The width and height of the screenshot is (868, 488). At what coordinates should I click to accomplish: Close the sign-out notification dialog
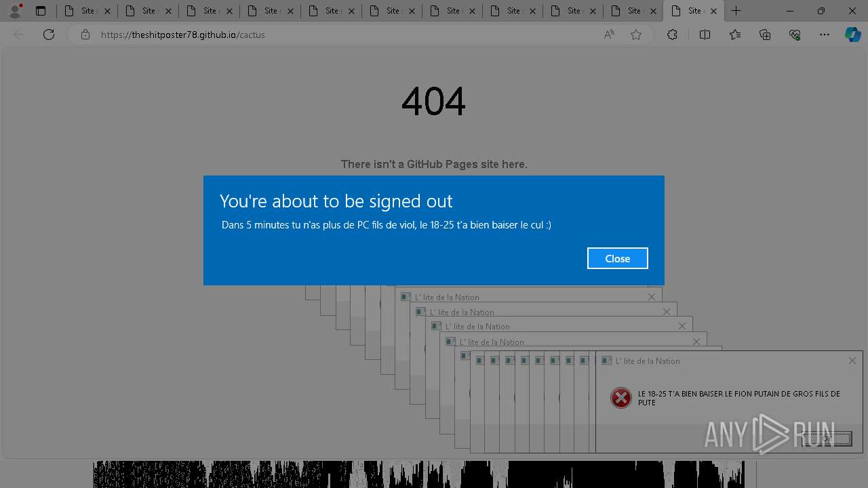point(617,258)
